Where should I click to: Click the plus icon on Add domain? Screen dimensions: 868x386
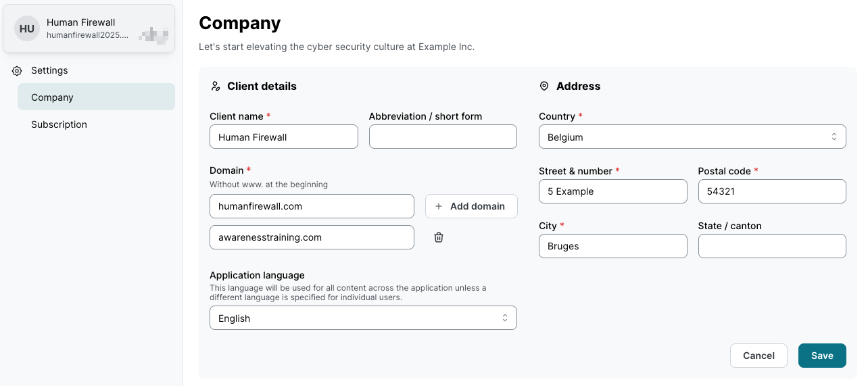[439, 206]
